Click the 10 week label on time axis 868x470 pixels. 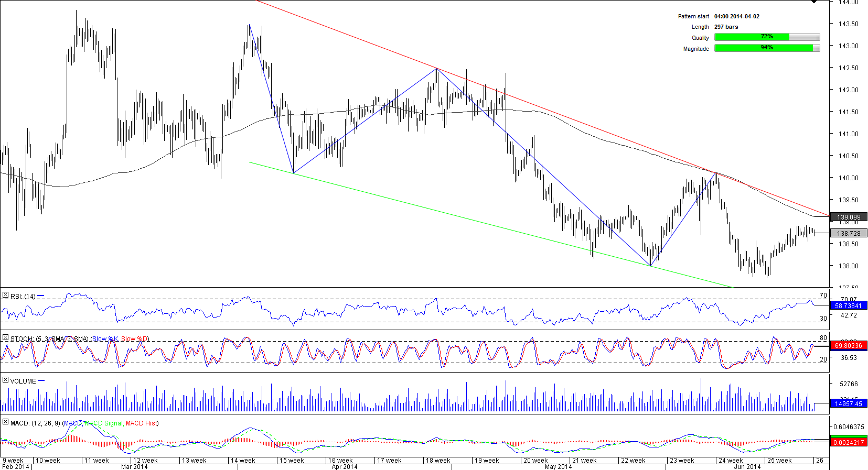(x=48, y=461)
